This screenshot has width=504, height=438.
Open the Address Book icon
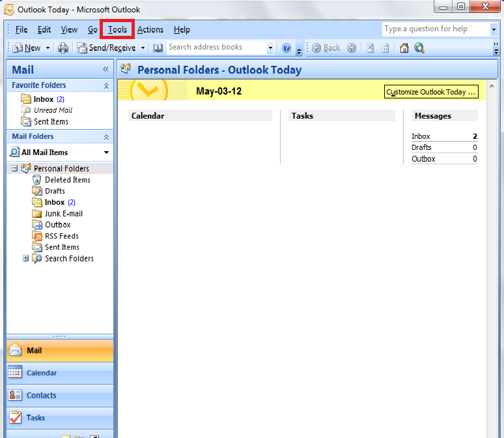pyautogui.click(x=158, y=48)
